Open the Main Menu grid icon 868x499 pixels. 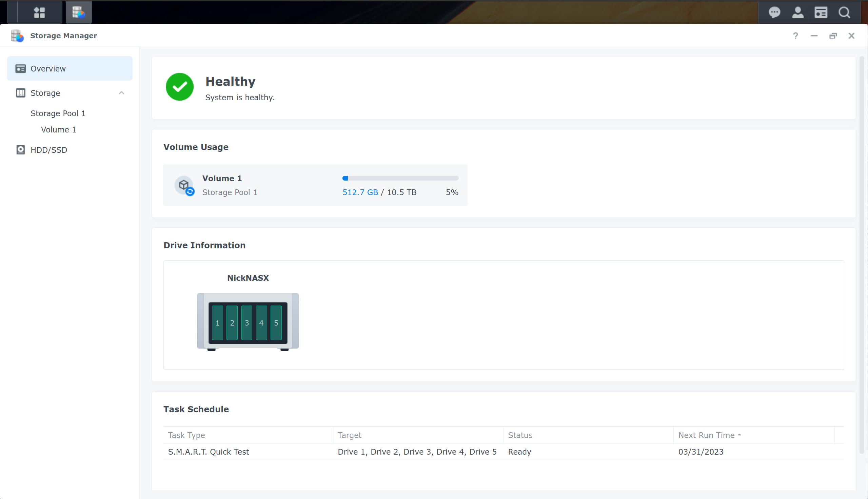39,12
